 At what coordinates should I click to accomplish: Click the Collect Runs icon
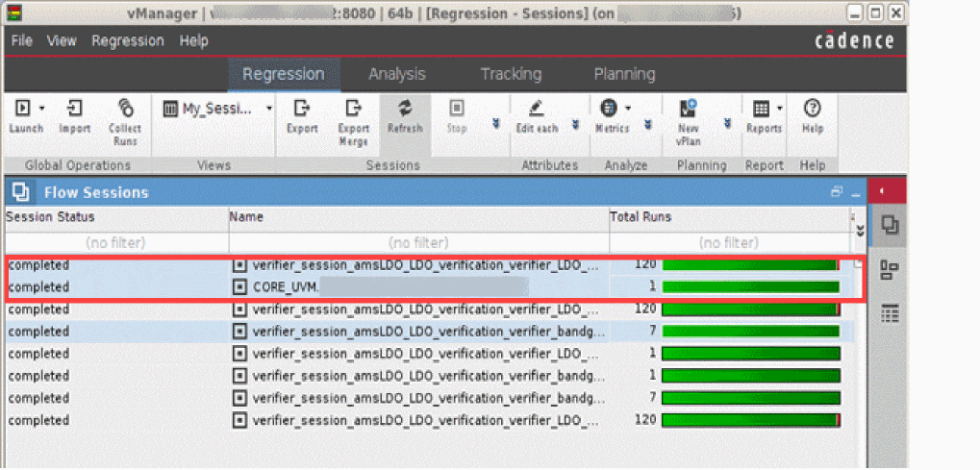click(125, 108)
